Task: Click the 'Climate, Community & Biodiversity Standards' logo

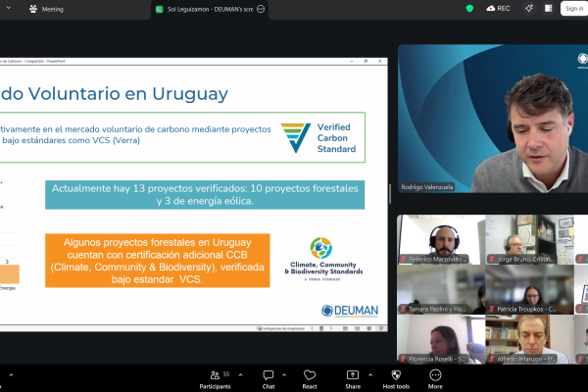Action: (323, 259)
